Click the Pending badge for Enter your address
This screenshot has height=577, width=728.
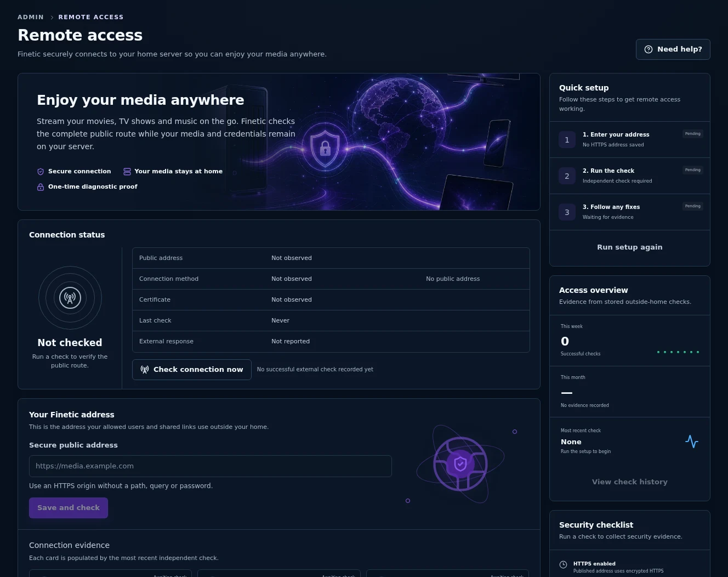pos(693,134)
